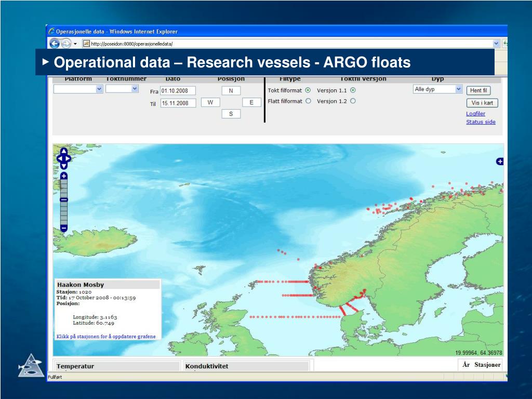
Task: Open the Status side link
Action: coord(481,122)
